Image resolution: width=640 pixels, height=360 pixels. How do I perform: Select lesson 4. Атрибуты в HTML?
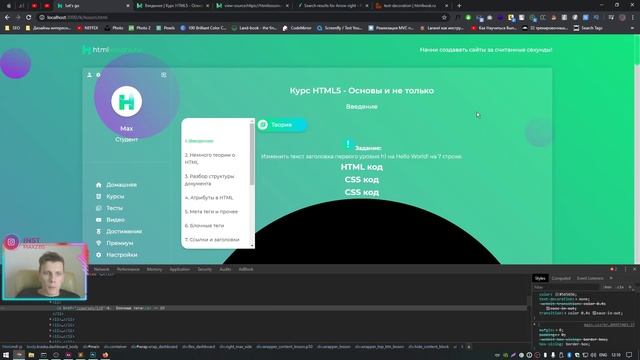(x=209, y=198)
